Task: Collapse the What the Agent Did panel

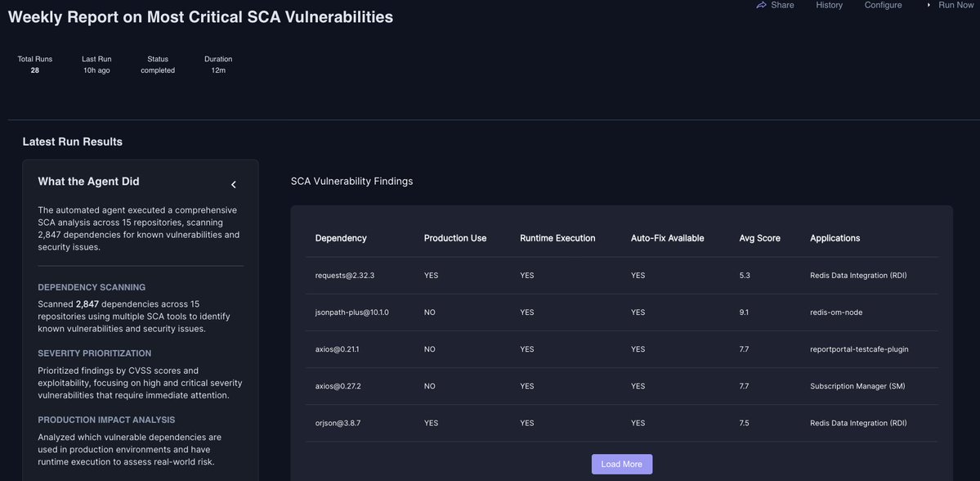Action: pos(233,185)
